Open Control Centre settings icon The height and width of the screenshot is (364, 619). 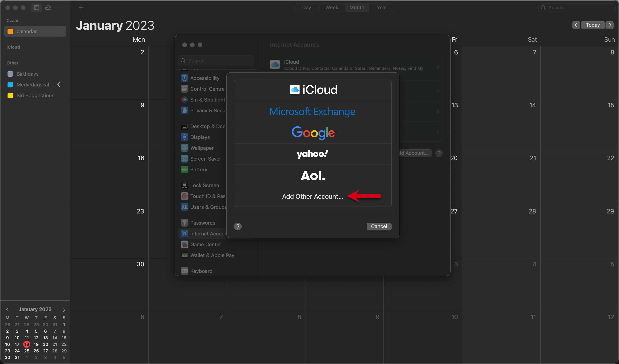click(184, 89)
